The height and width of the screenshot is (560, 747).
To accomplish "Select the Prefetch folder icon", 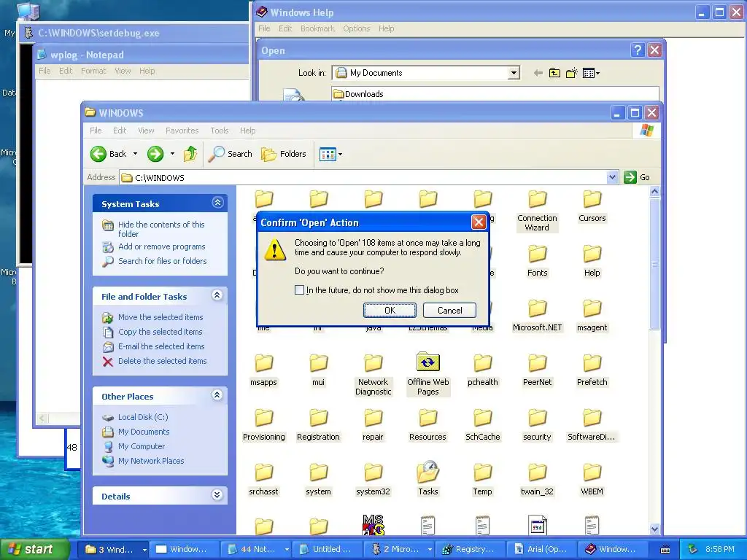I will (592, 363).
